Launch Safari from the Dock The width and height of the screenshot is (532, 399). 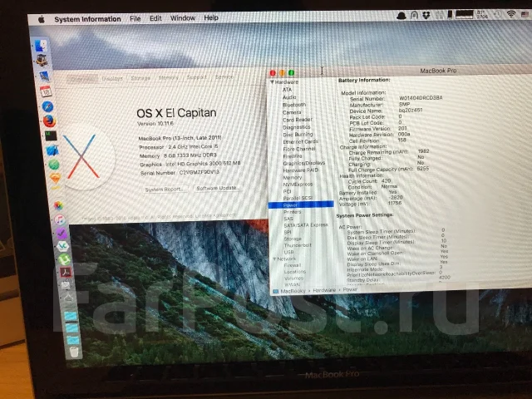47,106
